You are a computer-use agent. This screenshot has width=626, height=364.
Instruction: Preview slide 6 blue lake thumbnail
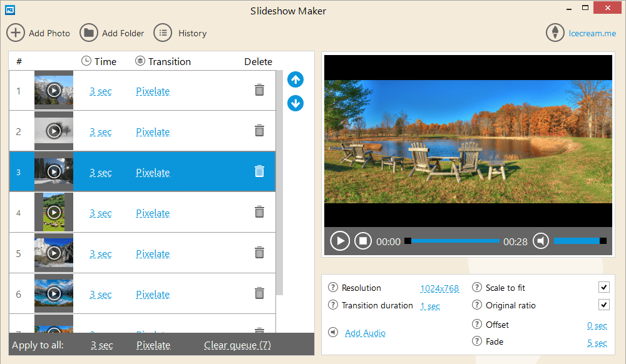tap(54, 293)
